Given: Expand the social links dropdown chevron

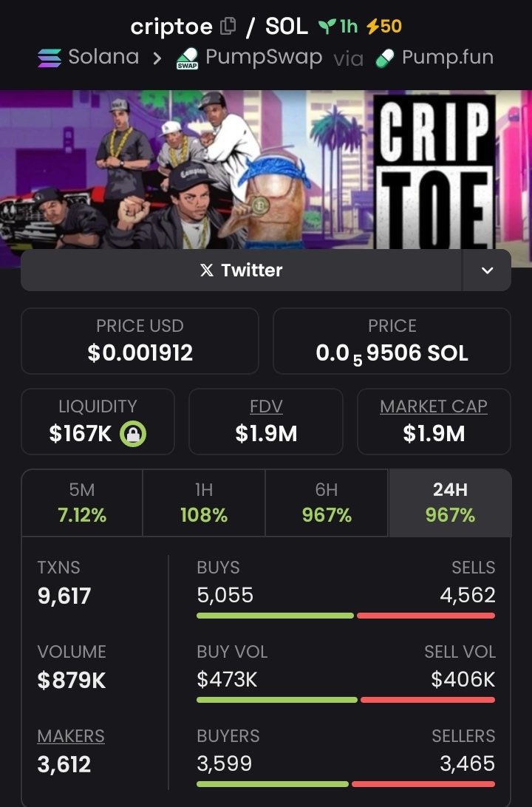Looking at the screenshot, I should point(487,270).
